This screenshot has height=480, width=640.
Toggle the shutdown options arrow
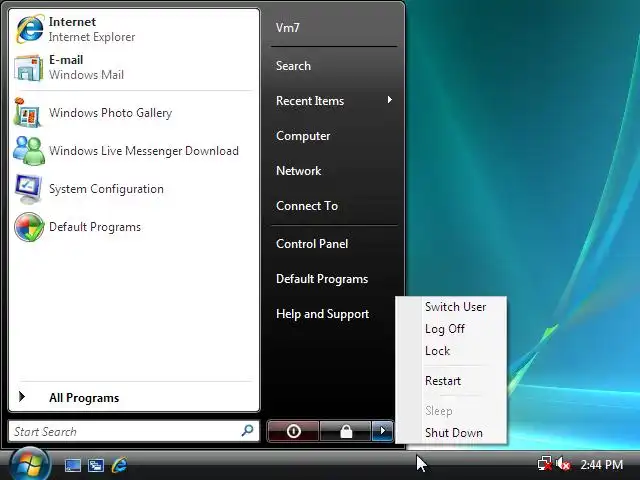tap(382, 431)
